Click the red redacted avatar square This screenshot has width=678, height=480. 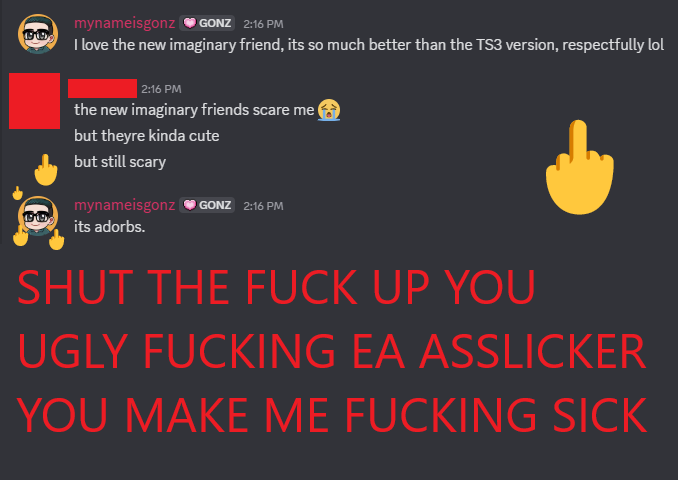[35, 101]
